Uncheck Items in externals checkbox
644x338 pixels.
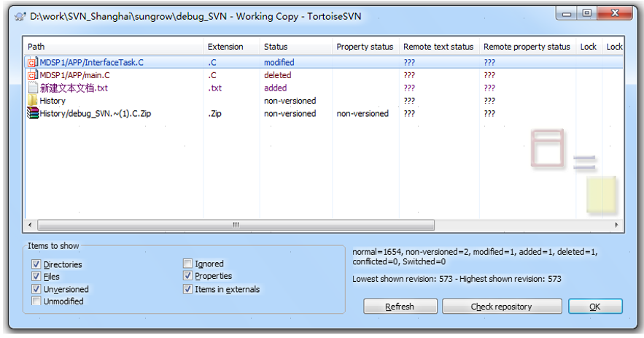187,289
